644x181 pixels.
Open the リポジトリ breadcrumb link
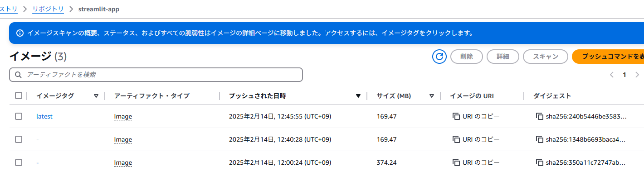(x=48, y=9)
